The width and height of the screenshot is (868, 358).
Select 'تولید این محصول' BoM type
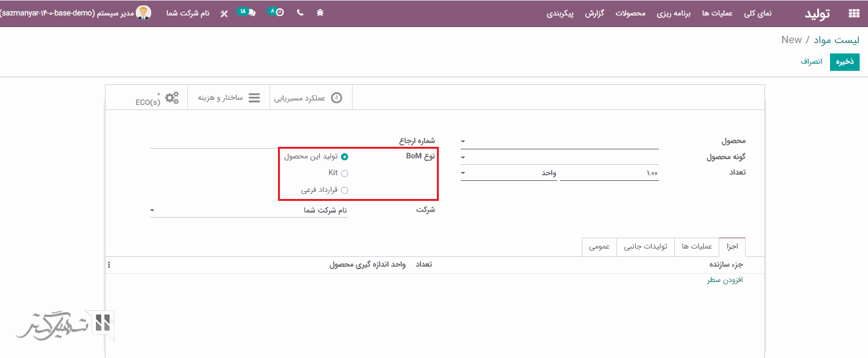click(x=345, y=156)
